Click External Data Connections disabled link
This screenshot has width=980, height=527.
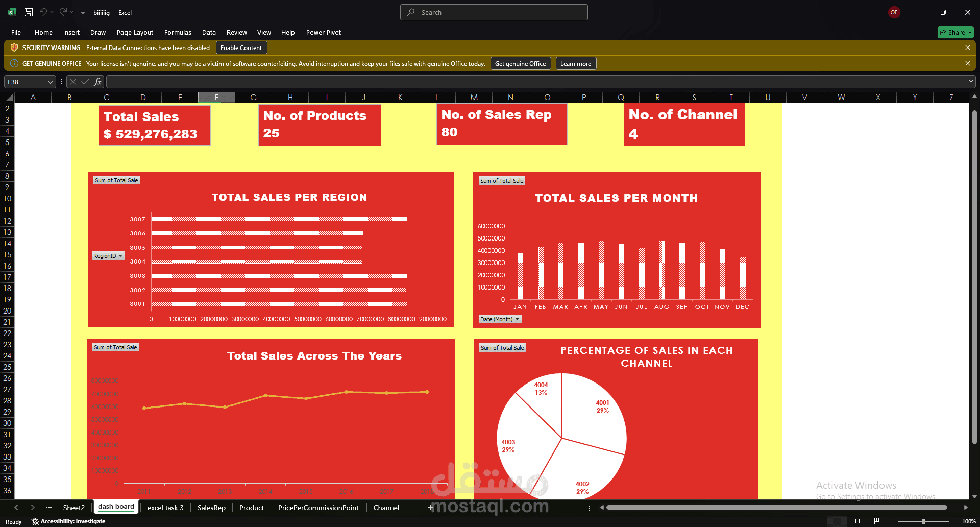click(148, 48)
